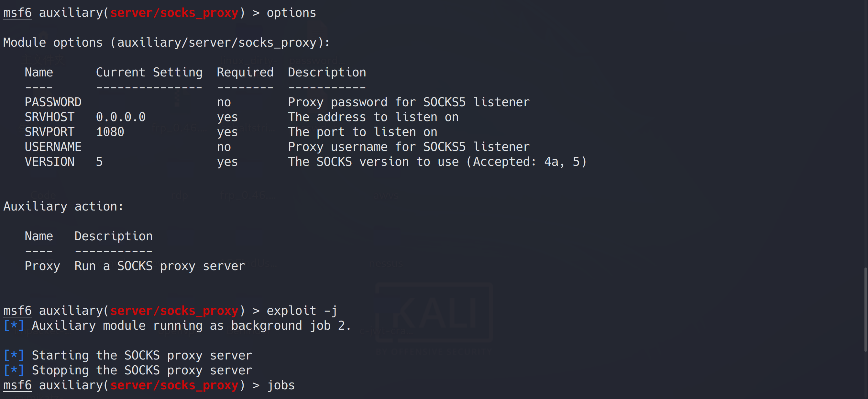Click the "jobs" command on the last prompt
Screen dimensions: 868x399
281,385
